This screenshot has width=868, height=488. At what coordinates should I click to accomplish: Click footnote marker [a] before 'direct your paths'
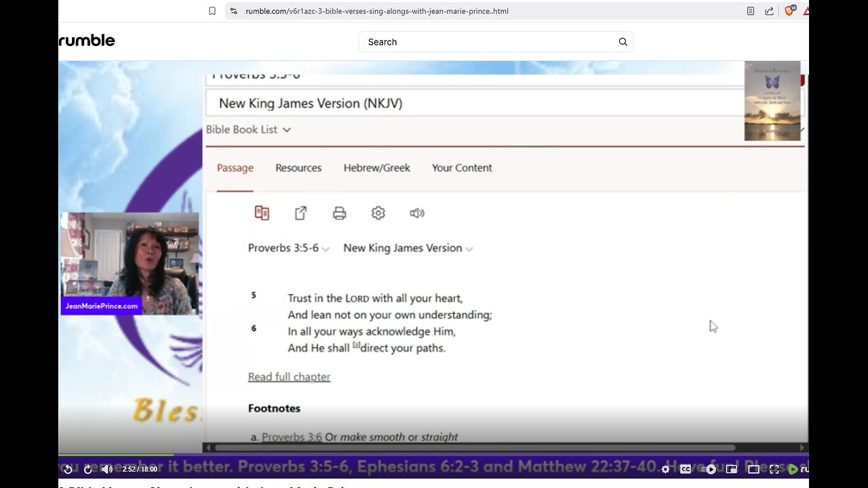356,345
